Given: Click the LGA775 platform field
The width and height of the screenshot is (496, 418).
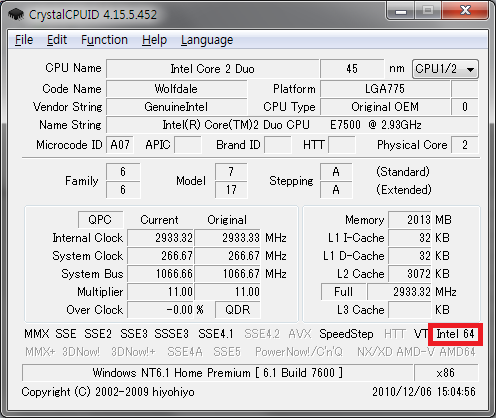Looking at the screenshot, I should [385, 89].
